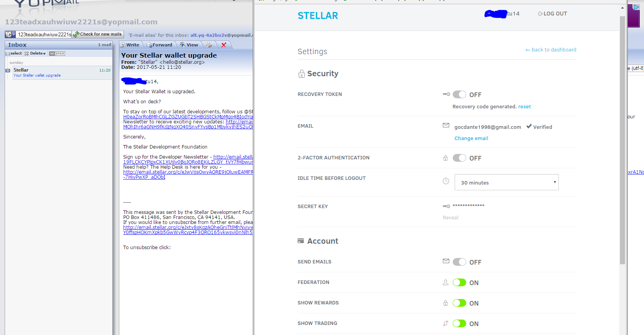Viewport: 644px width, 335px height.
Task: Click the Newsletter link in the email body
Action: (188, 124)
